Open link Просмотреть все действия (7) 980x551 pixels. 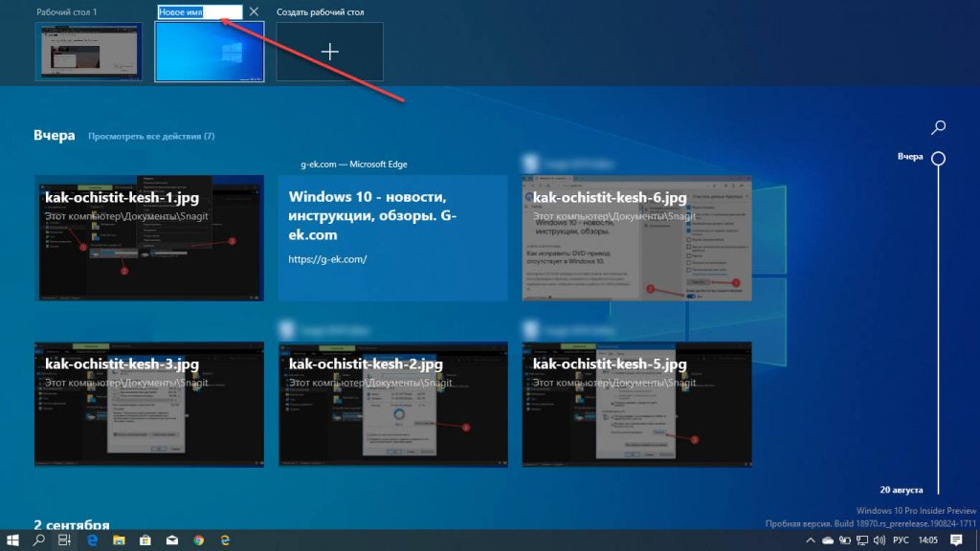click(x=151, y=136)
